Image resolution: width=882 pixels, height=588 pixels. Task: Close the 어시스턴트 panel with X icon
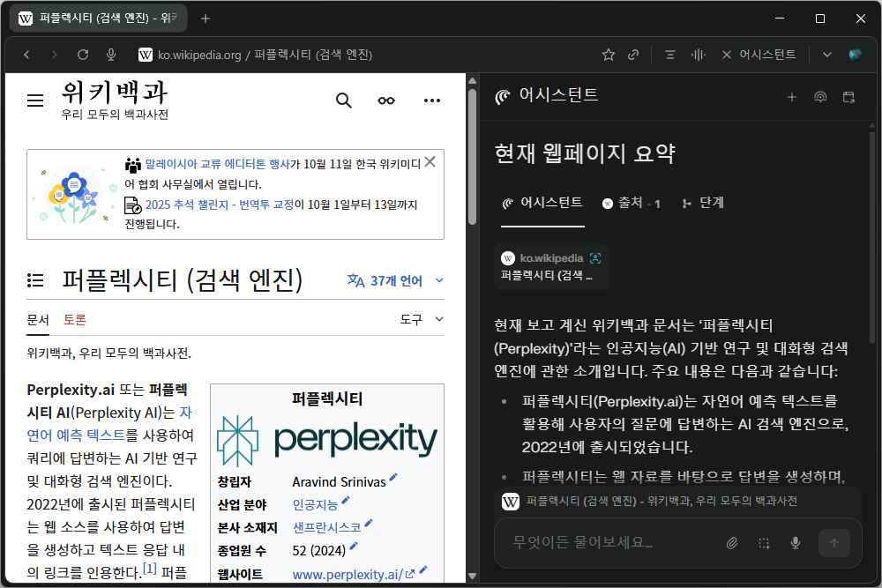click(x=726, y=55)
